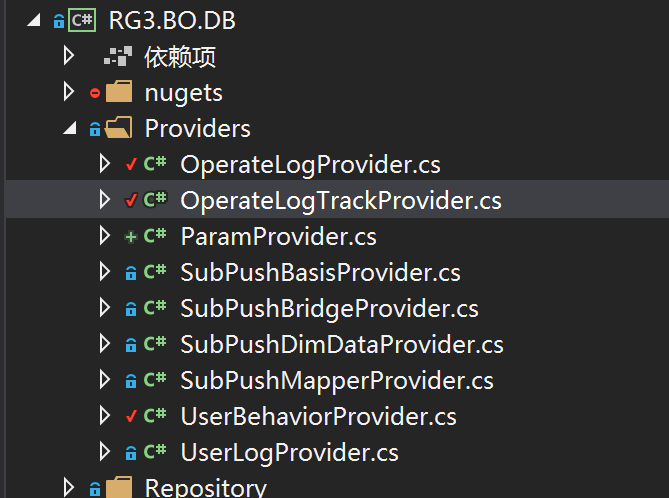This screenshot has height=498, width=669.
Task: Click the Repository folder icon
Action: click(x=119, y=487)
